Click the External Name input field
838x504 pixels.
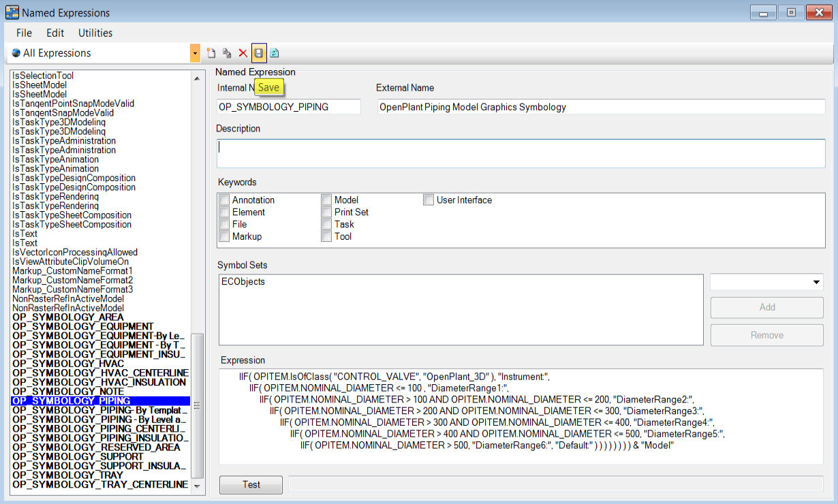601,107
